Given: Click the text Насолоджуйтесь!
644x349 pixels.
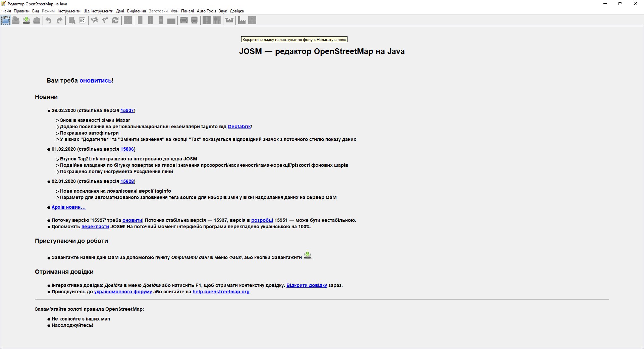Looking at the screenshot, I should pos(72,325).
